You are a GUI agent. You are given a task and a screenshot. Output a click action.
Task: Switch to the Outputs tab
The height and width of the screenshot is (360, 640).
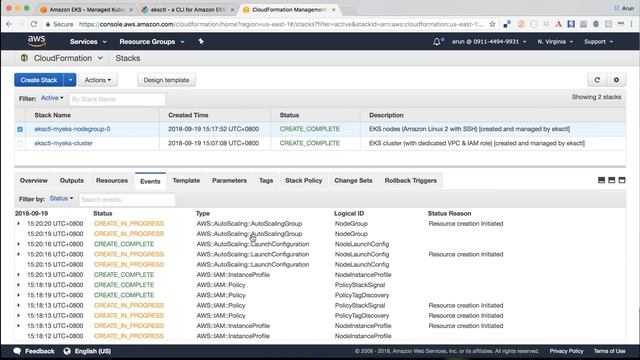[72, 180]
